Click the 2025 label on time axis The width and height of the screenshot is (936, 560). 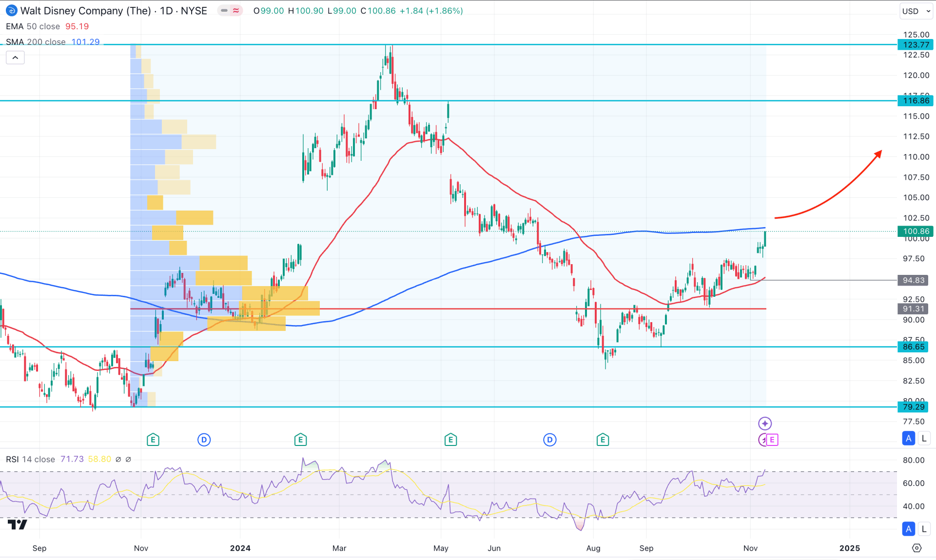coord(850,548)
